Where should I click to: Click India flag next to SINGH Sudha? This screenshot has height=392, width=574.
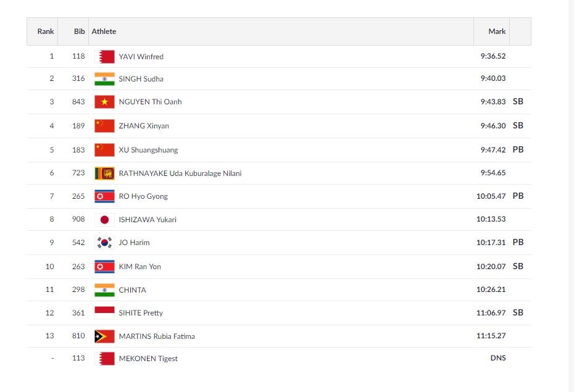tap(104, 79)
